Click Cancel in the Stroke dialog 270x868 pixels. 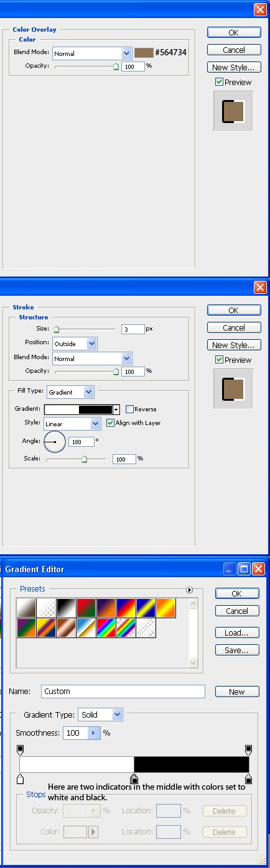(x=234, y=327)
